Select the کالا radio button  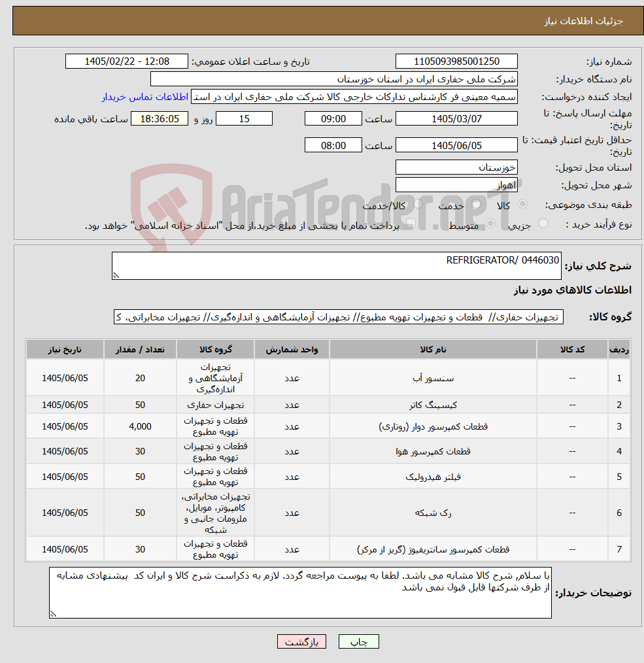pyautogui.click(x=522, y=204)
